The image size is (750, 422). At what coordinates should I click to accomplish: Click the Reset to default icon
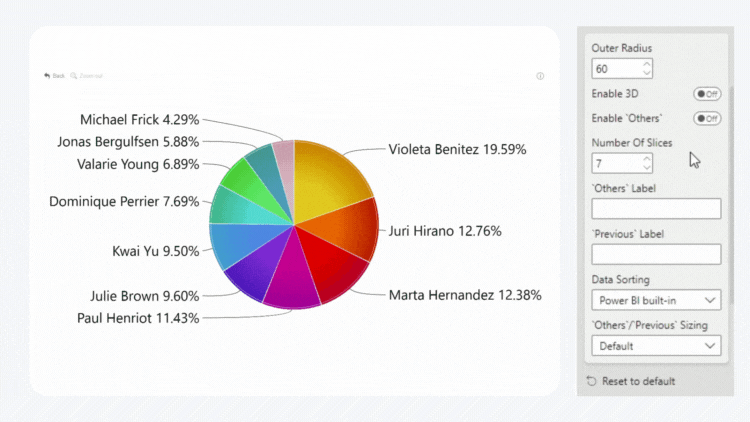coord(592,381)
